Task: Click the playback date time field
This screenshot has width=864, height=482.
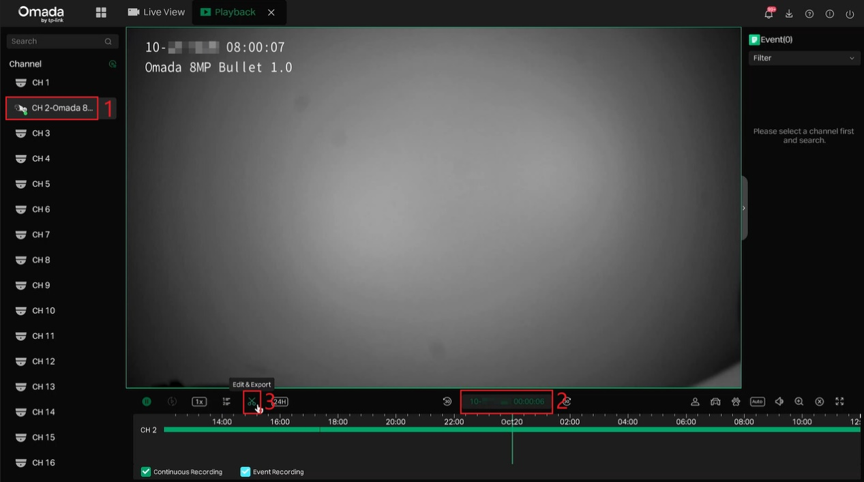Action: pos(506,402)
